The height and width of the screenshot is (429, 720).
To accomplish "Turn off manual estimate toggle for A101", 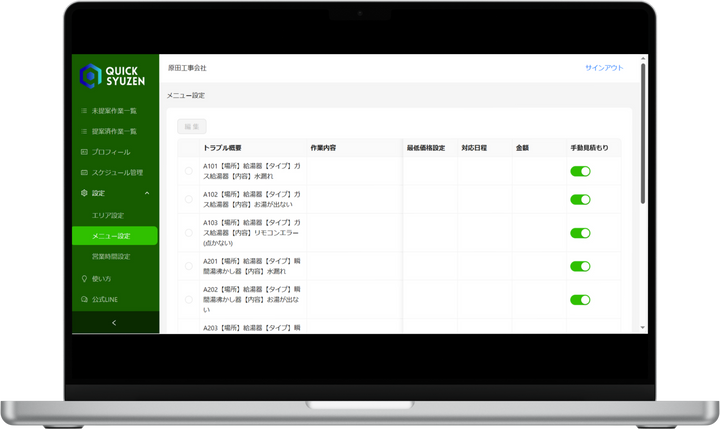I will [x=580, y=171].
